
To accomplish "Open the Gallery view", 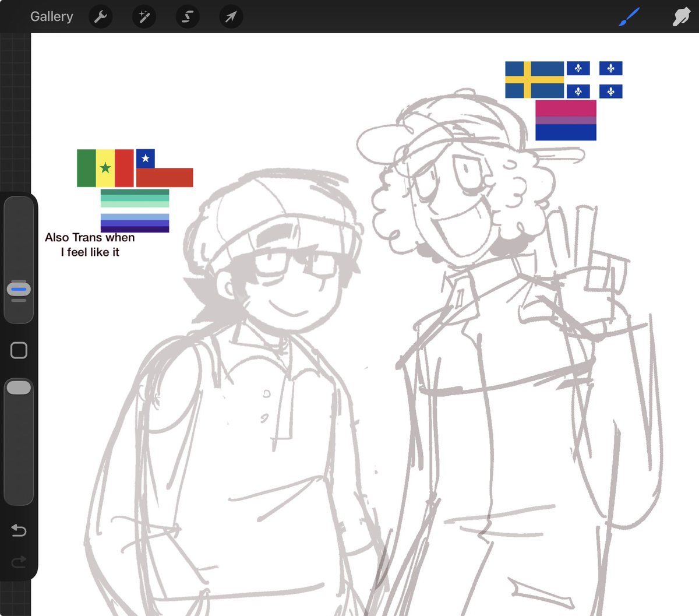I will pyautogui.click(x=52, y=16).
